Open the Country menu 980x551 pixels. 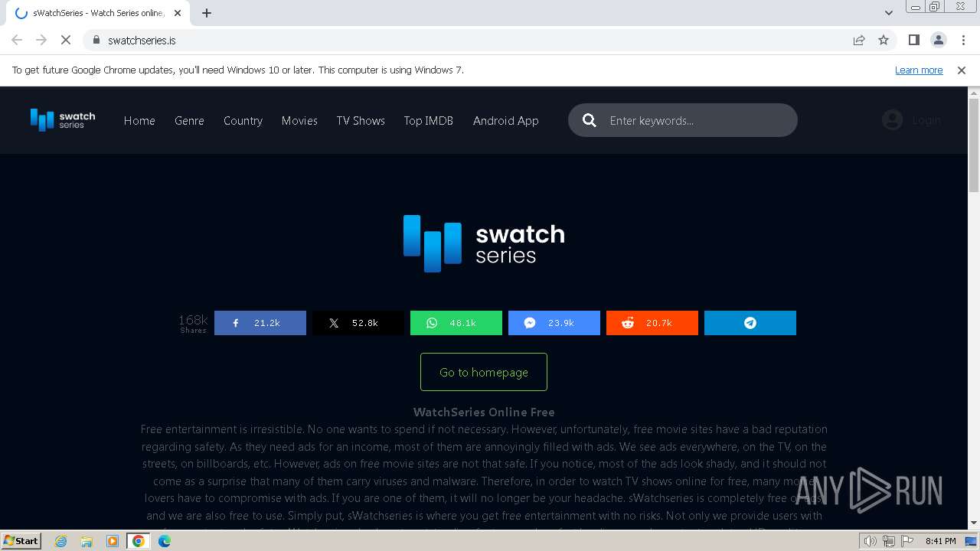(x=243, y=120)
